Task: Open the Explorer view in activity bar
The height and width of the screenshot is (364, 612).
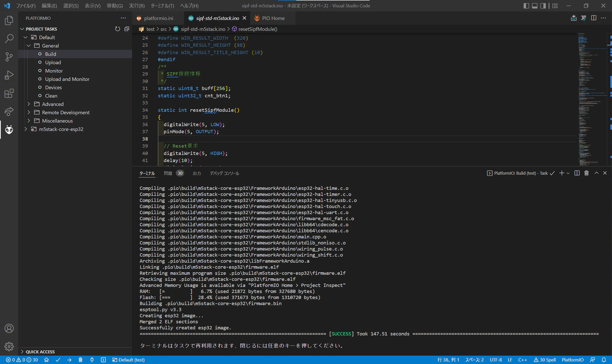Action: (9, 20)
